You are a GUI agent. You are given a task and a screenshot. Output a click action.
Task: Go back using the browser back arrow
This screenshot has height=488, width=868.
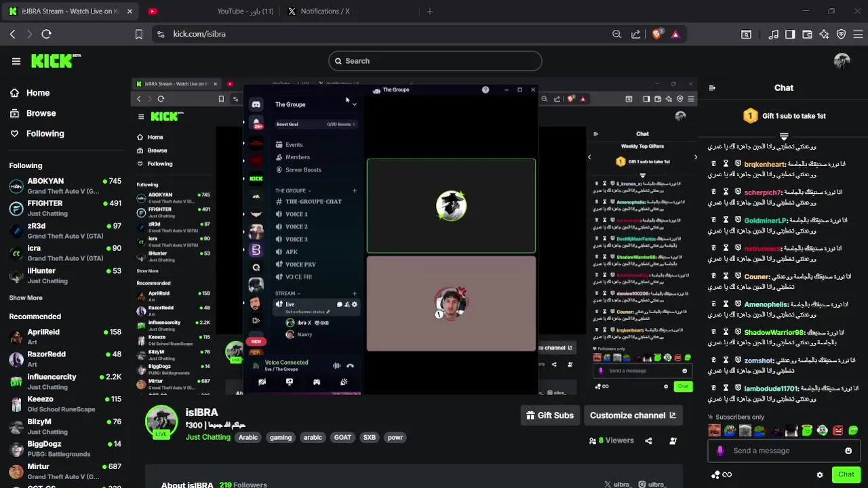pyautogui.click(x=12, y=34)
